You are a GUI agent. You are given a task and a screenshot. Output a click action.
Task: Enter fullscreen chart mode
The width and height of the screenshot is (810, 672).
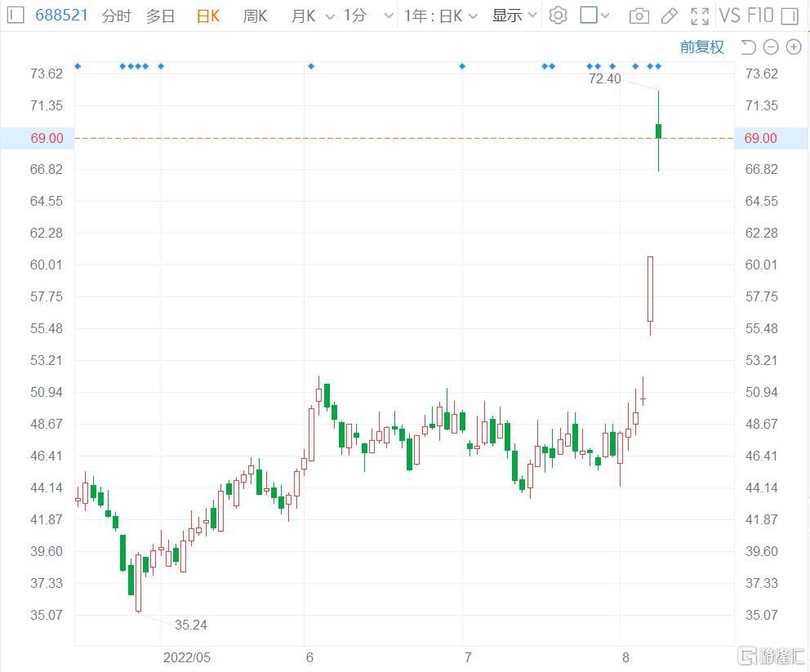click(700, 16)
